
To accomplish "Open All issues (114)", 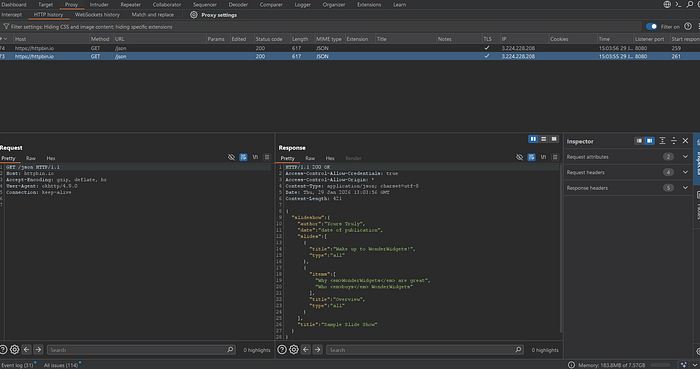I will pos(61,365).
